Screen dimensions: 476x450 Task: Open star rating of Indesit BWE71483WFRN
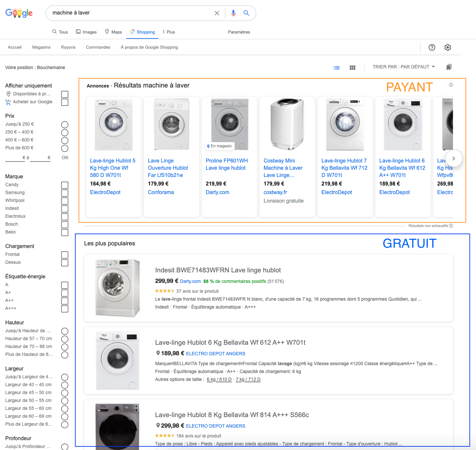click(x=165, y=291)
